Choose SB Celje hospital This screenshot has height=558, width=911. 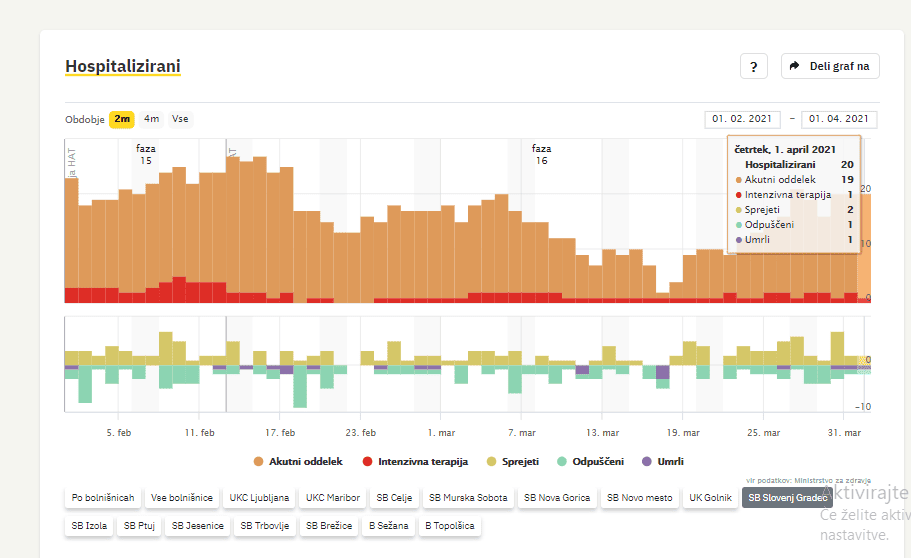point(394,497)
